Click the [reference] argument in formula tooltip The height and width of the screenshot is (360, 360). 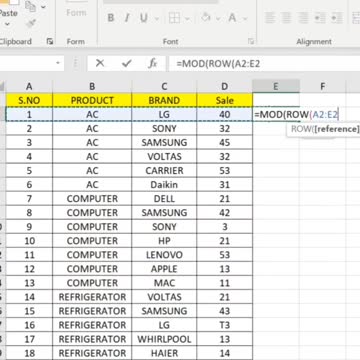[x=336, y=129]
